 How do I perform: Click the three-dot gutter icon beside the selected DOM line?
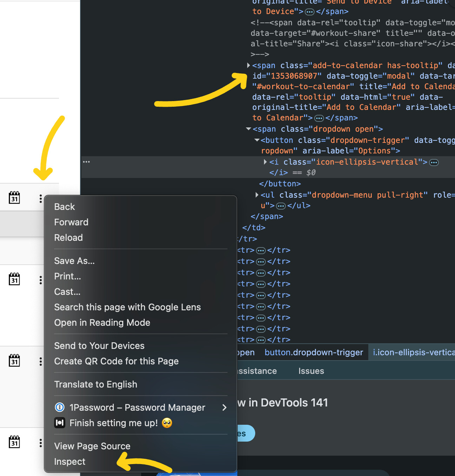86,162
